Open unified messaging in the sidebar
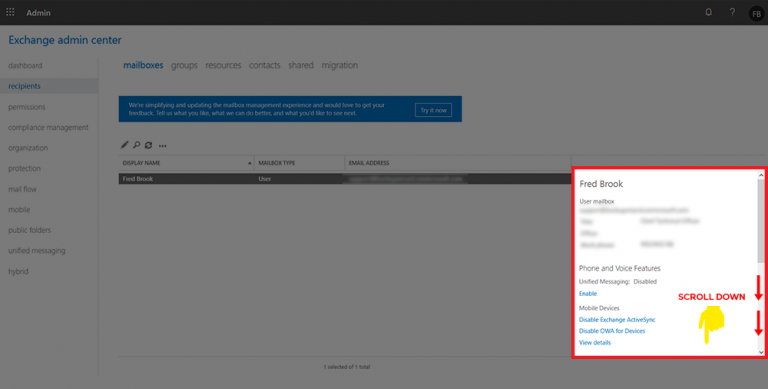The width and height of the screenshot is (768, 389). [36, 251]
